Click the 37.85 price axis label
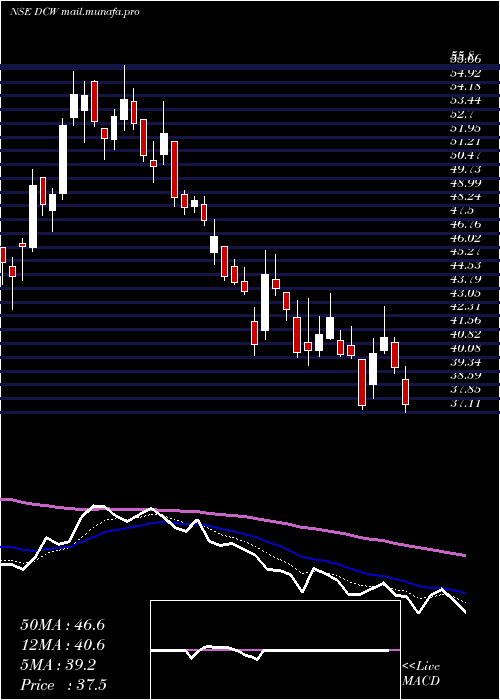Image resolution: width=500 pixels, height=700 pixels. coord(466,389)
